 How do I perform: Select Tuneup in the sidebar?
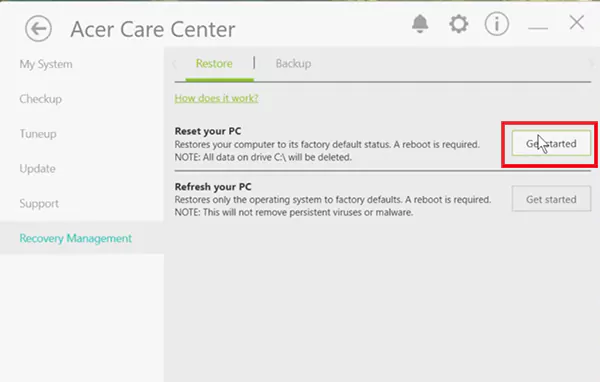click(x=38, y=134)
